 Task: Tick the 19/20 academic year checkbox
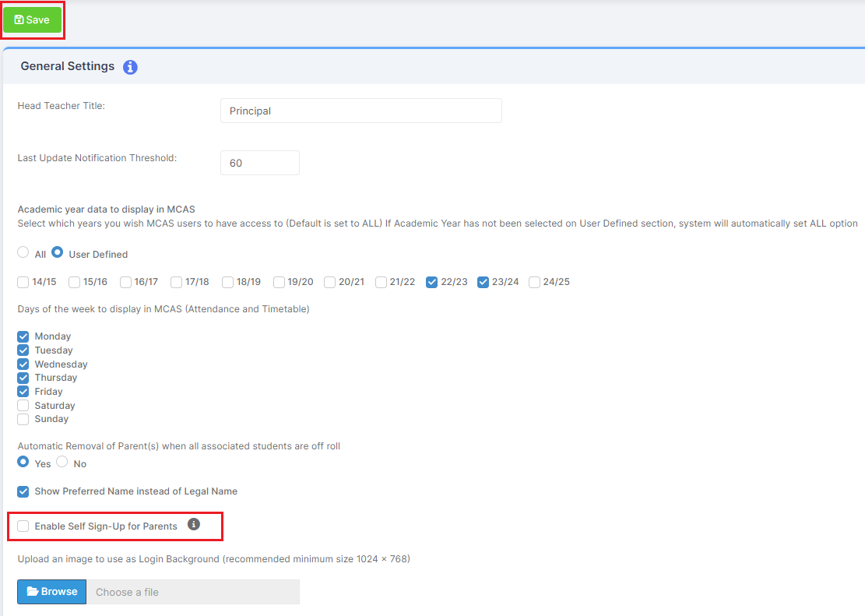point(280,282)
